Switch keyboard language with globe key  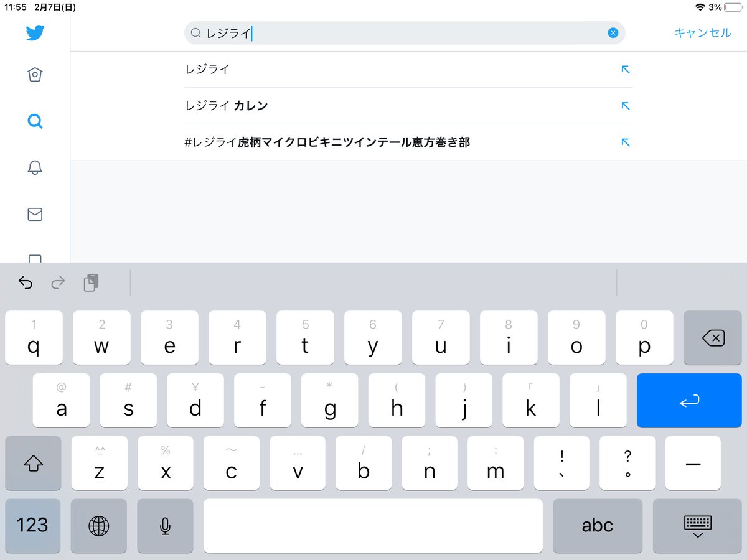tap(98, 526)
